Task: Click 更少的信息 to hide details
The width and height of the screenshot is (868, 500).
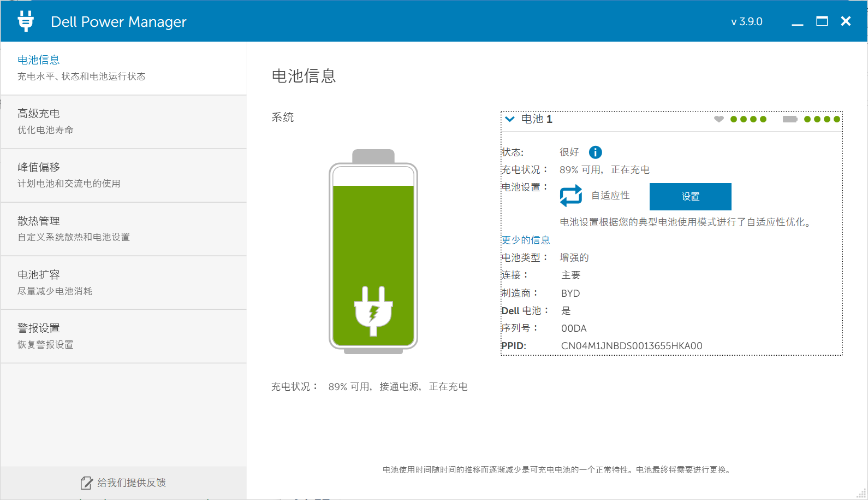Action: (x=526, y=240)
